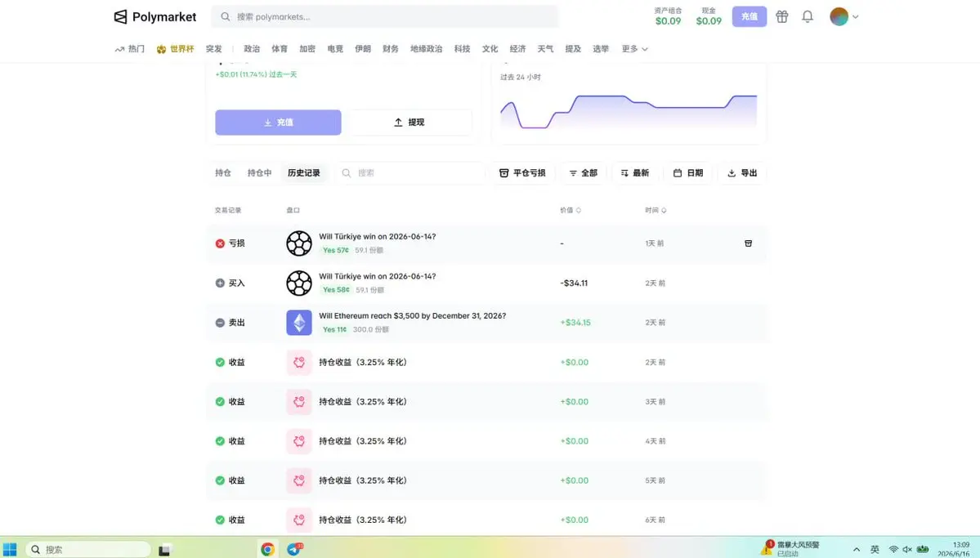Click the piggy bank icon in the 5天前 收益 row

tap(299, 480)
